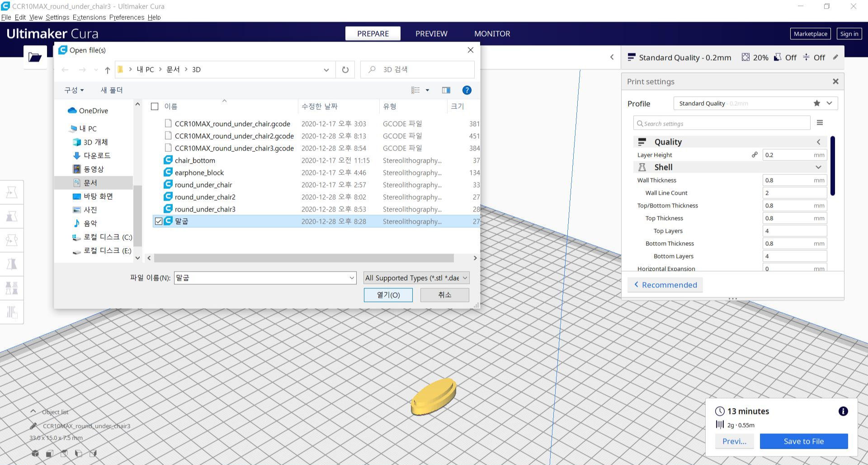Go up one folder level in dialog
Viewport: 868px width, 465px height.
(107, 70)
